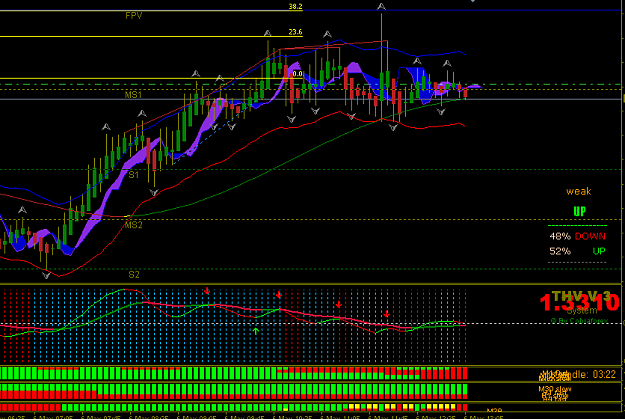Screen dimensions: 625x419
Task: Click the green up arrow in oscillator panel
Action: [256, 330]
